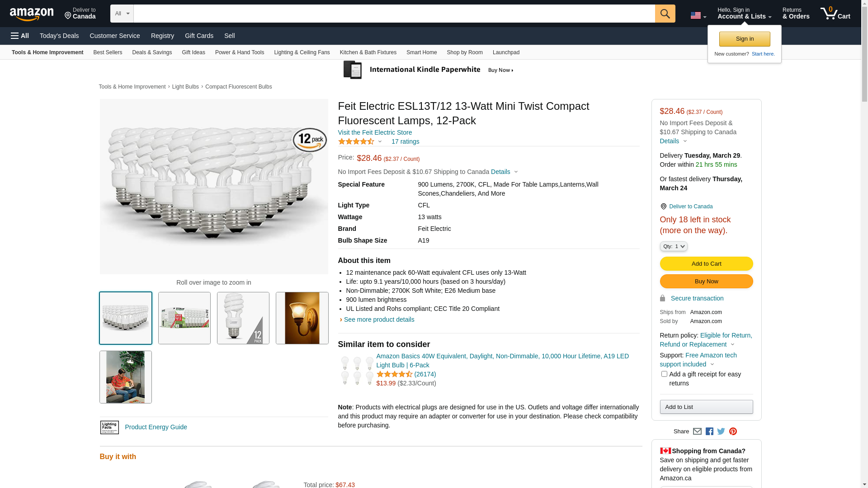Image resolution: width=868 pixels, height=488 pixels.
Task: Open Today's Deals in navigation bar
Action: click(59, 36)
